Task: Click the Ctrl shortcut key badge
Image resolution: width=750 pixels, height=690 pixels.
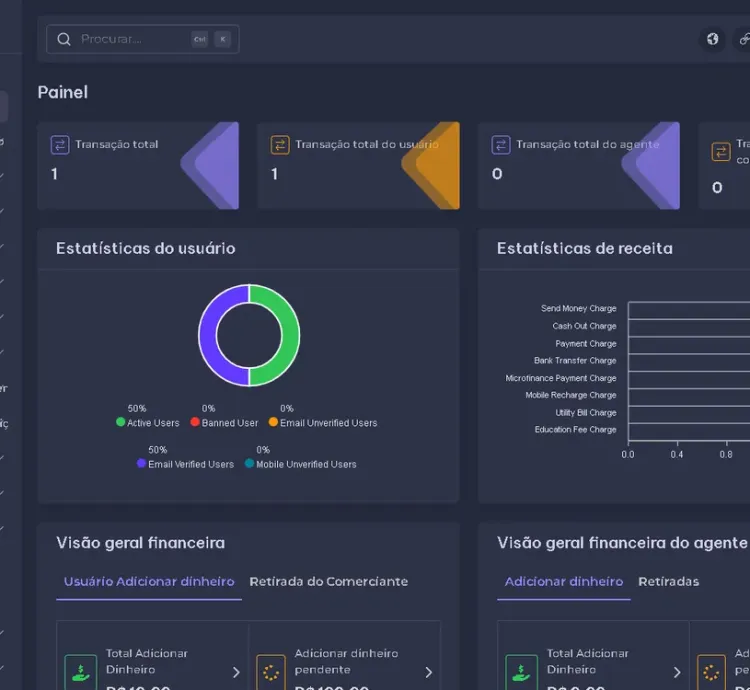Action: [200, 39]
